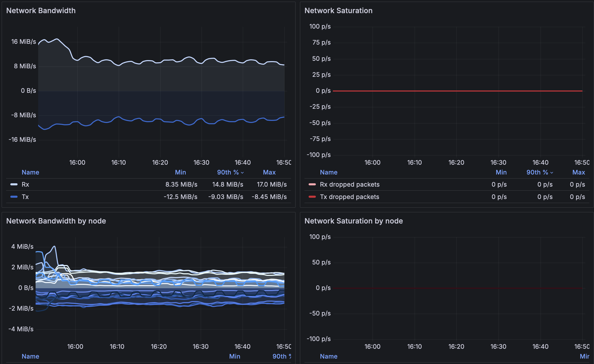
Task: Sort Bandwidth by node legend by Min
Action: (x=235, y=356)
